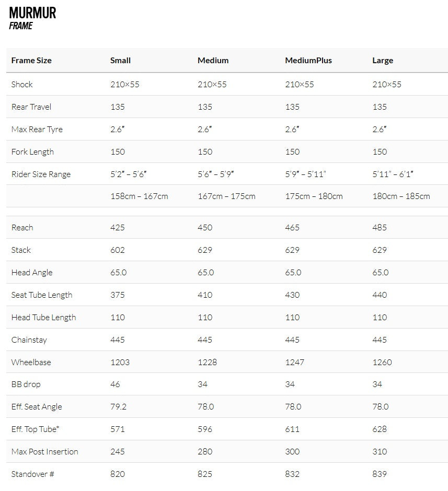448x491 pixels.
Task: Click the Small reach value 425
Action: tap(118, 227)
